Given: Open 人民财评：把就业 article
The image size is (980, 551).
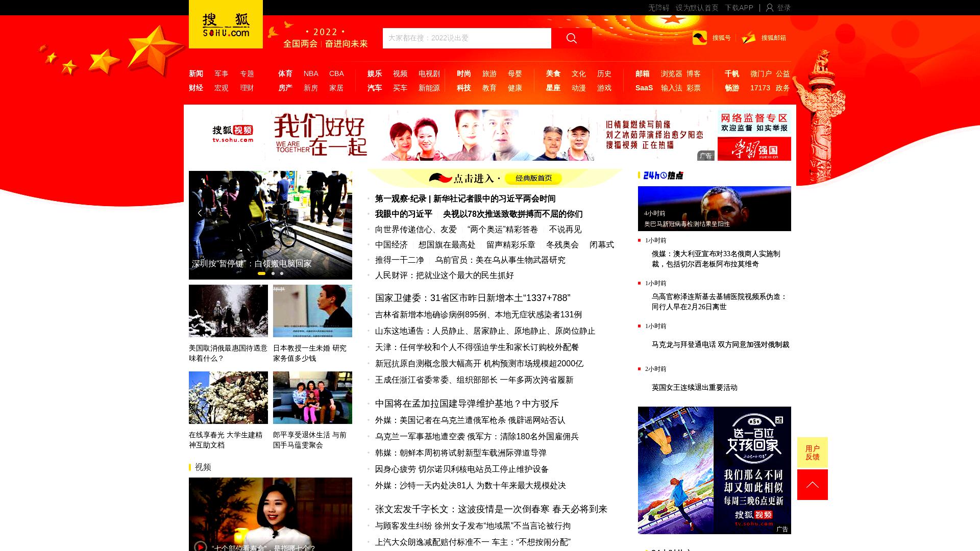Looking at the screenshot, I should [444, 275].
